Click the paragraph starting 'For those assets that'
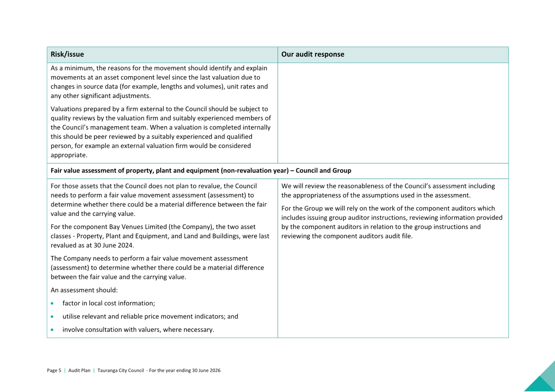555x392 pixels. click(x=159, y=200)
